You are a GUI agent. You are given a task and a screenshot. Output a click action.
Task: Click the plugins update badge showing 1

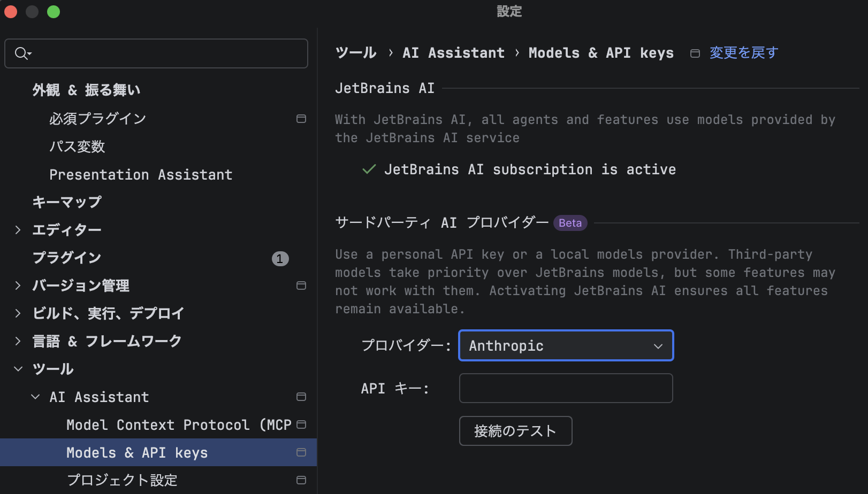click(280, 259)
